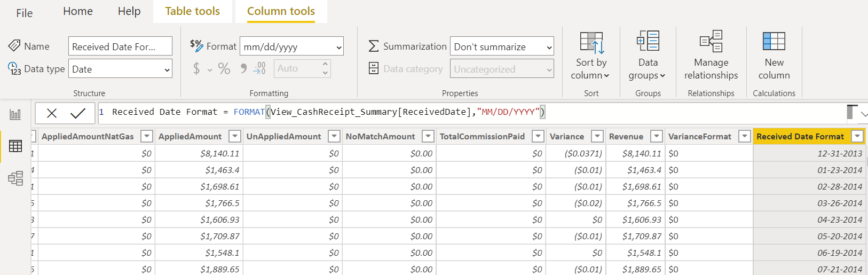Click cell with date 12-31-2013
868x275 pixels.
809,153
